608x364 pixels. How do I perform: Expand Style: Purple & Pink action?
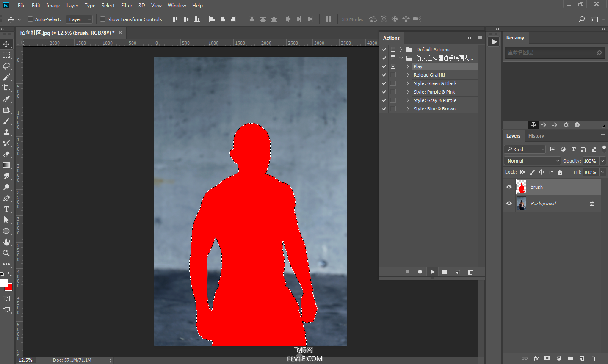(408, 92)
